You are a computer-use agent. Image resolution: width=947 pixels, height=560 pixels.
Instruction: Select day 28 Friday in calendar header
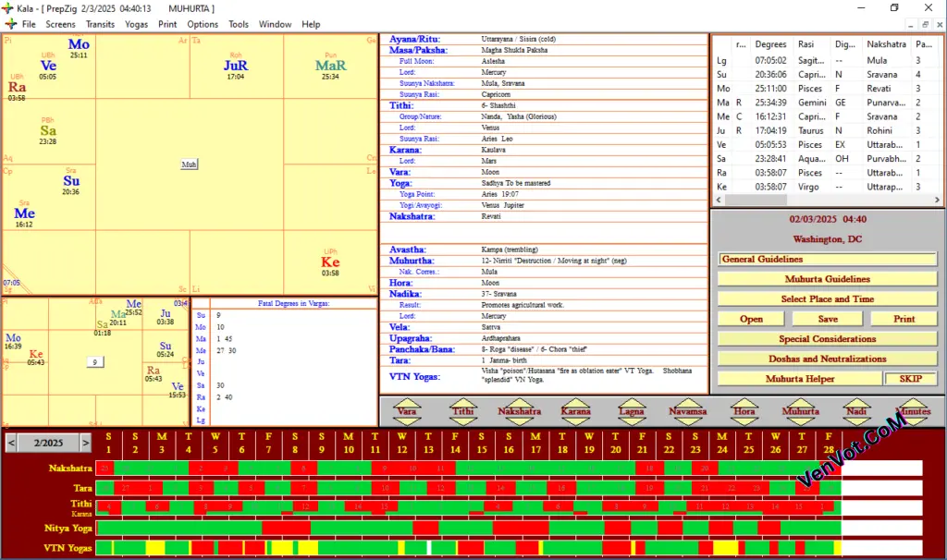(x=829, y=443)
